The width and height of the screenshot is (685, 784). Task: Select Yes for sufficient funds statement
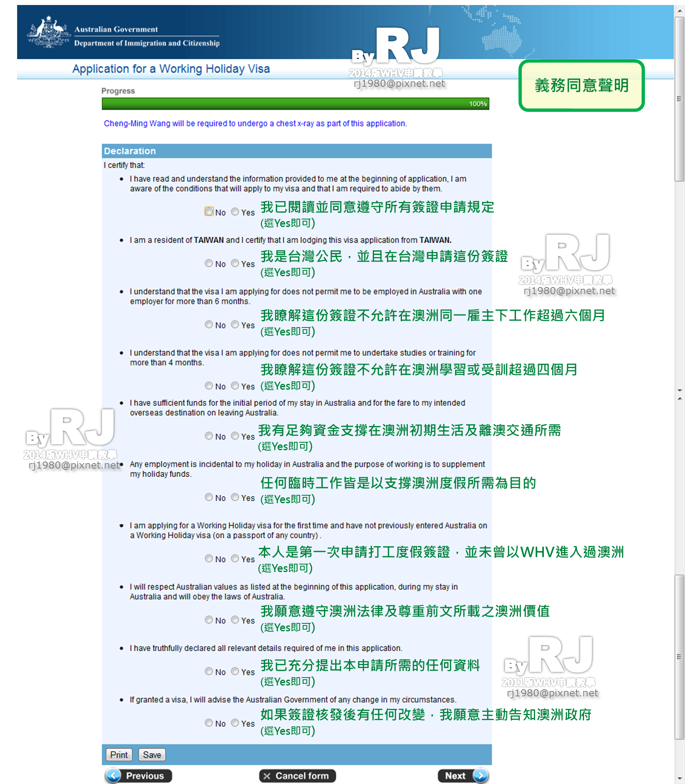coord(235,436)
